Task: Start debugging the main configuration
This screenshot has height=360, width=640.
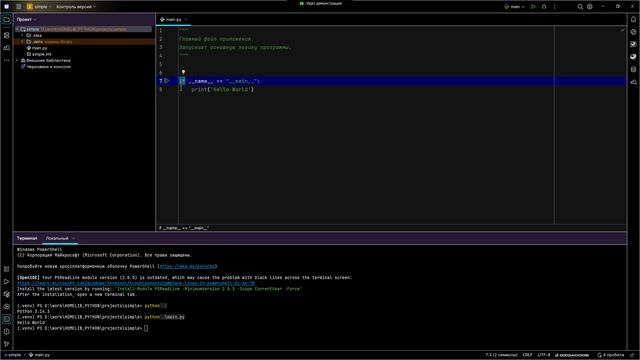Action: (544, 7)
